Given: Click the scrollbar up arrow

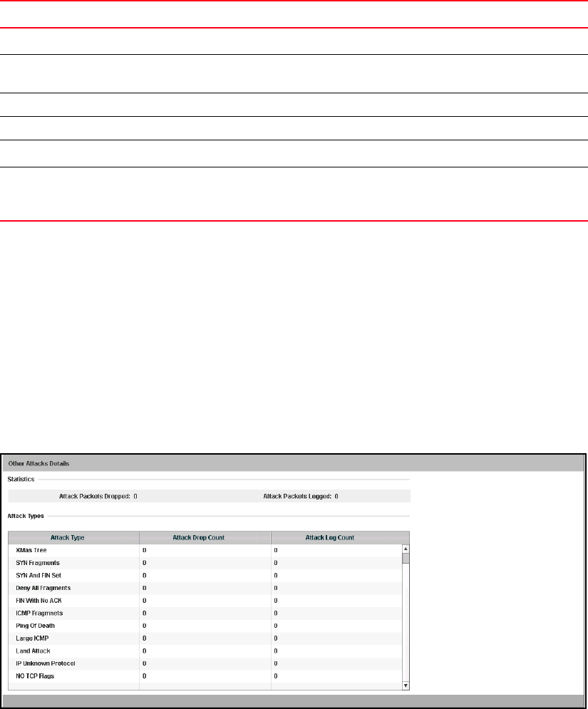Looking at the screenshot, I should click(406, 549).
